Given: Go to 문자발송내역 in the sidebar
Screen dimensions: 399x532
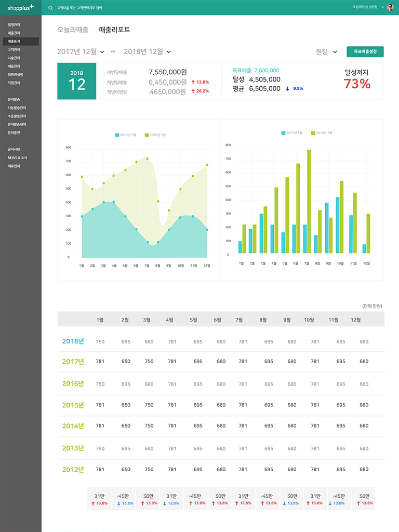Looking at the screenshot, I should pos(17,124).
